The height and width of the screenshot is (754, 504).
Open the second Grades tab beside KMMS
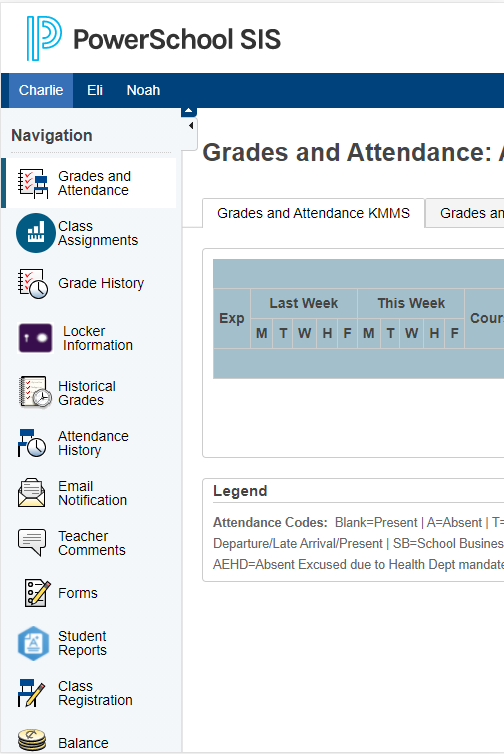click(x=466, y=214)
